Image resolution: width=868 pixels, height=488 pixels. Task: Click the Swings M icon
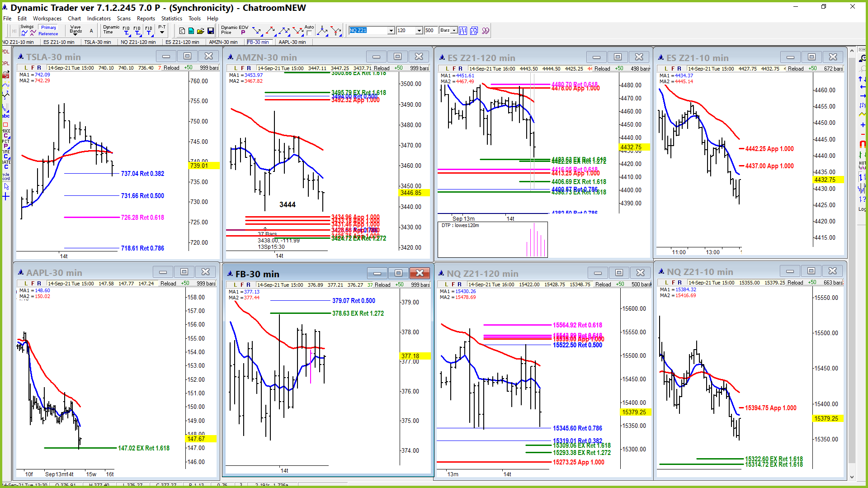(x=24, y=33)
